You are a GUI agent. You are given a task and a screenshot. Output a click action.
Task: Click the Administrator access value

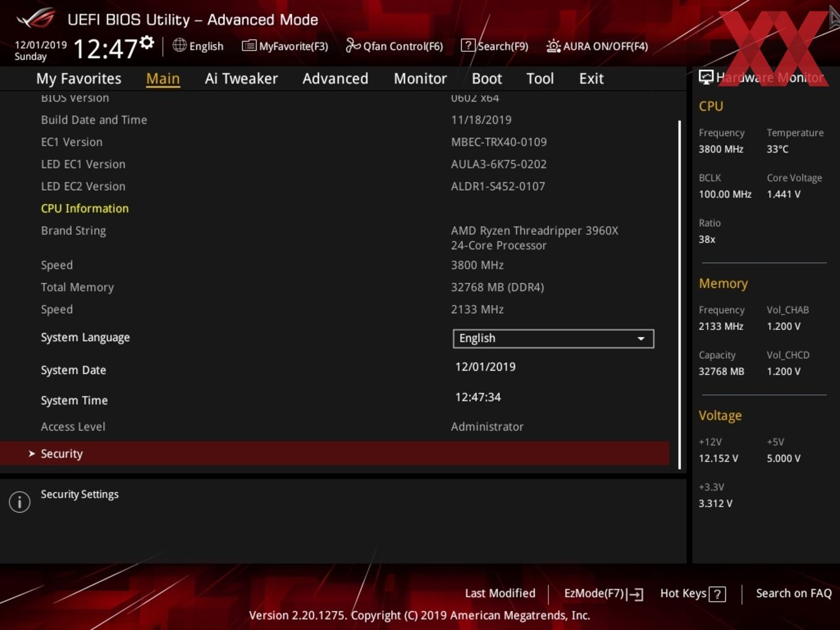pos(487,427)
